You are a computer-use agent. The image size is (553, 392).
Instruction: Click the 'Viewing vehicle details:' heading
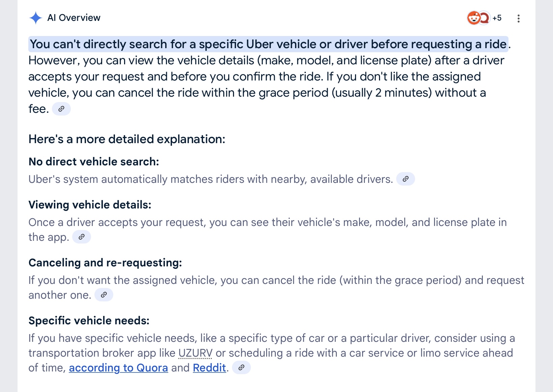[x=90, y=205]
